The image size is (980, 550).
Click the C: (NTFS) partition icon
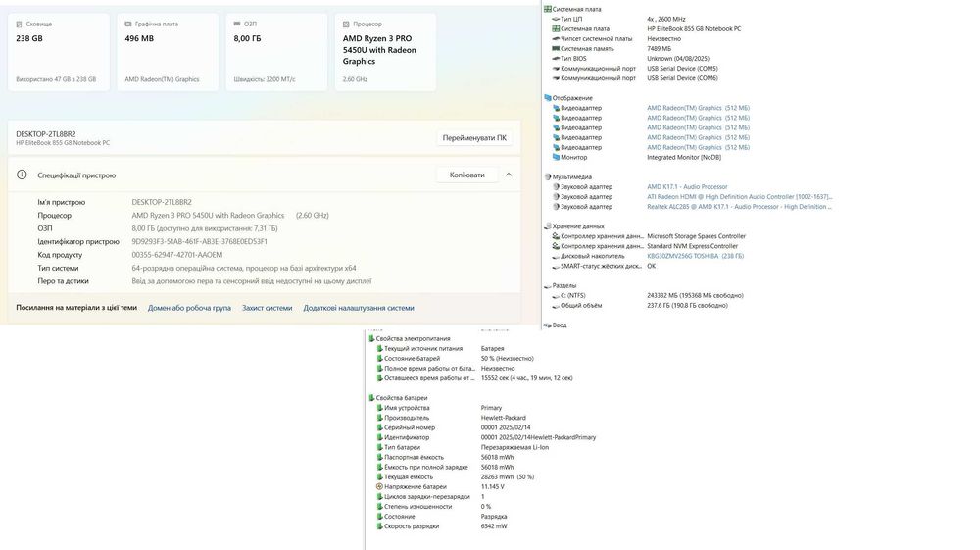click(x=556, y=296)
